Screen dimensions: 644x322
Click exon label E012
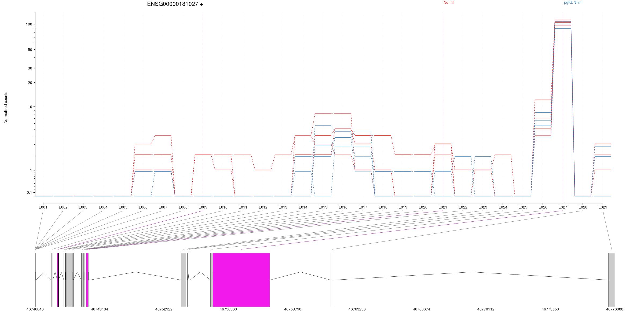263,207
